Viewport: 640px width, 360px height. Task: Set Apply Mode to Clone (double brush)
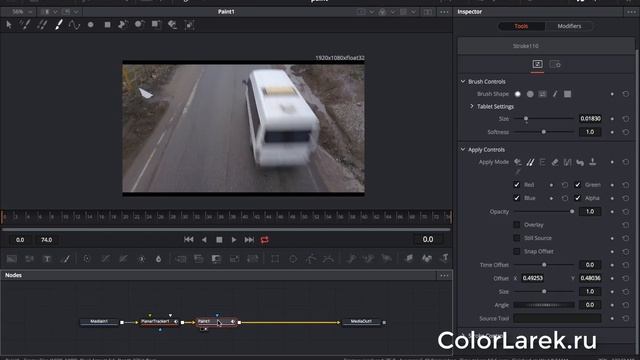530,162
